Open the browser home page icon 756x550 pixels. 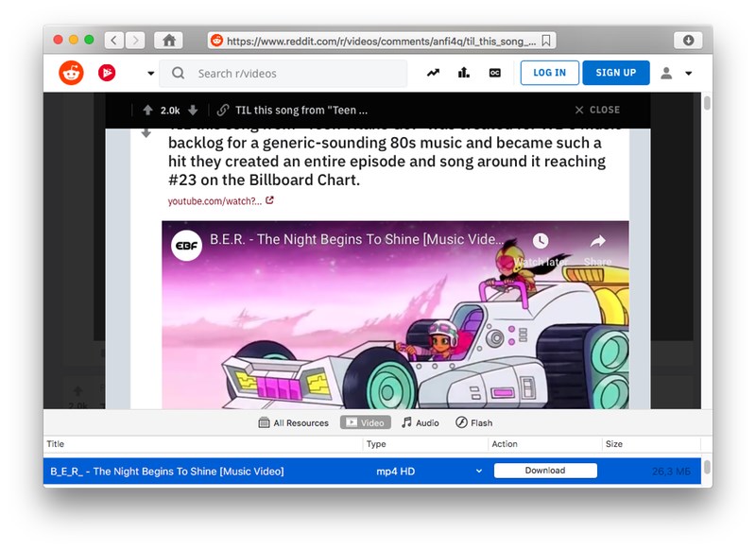[169, 40]
